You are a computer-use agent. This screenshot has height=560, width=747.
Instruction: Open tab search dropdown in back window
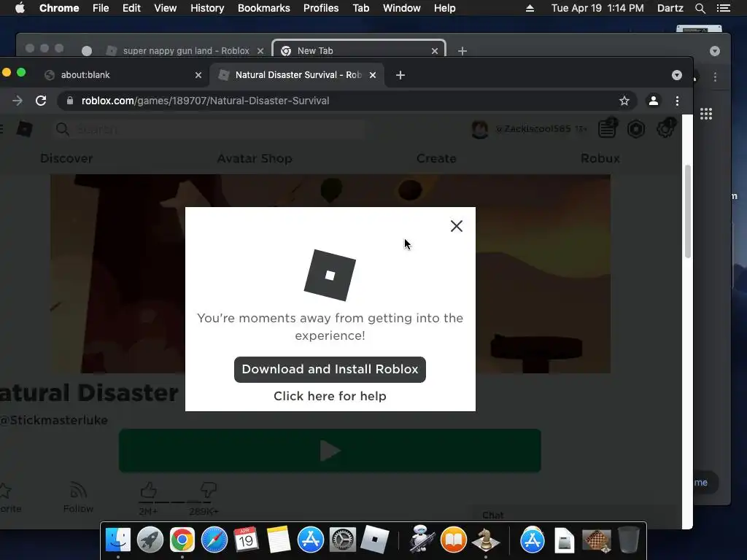point(714,51)
